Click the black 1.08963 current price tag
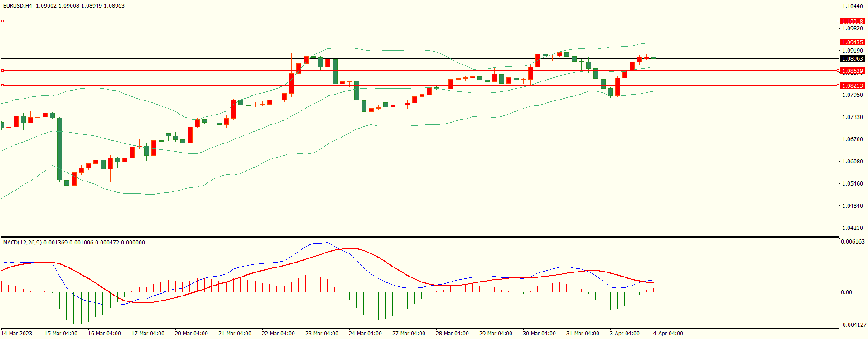Viewport: 868px width, 339px height. pyautogui.click(x=852, y=58)
